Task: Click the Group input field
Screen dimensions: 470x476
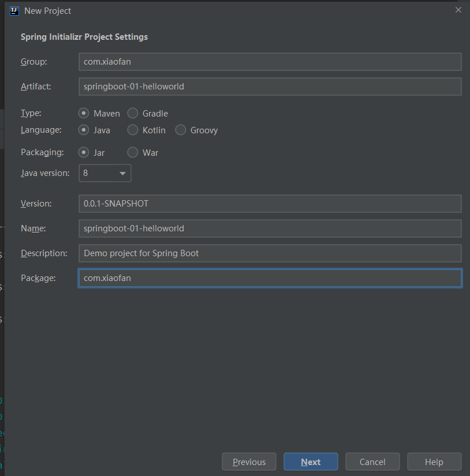Action: click(270, 62)
